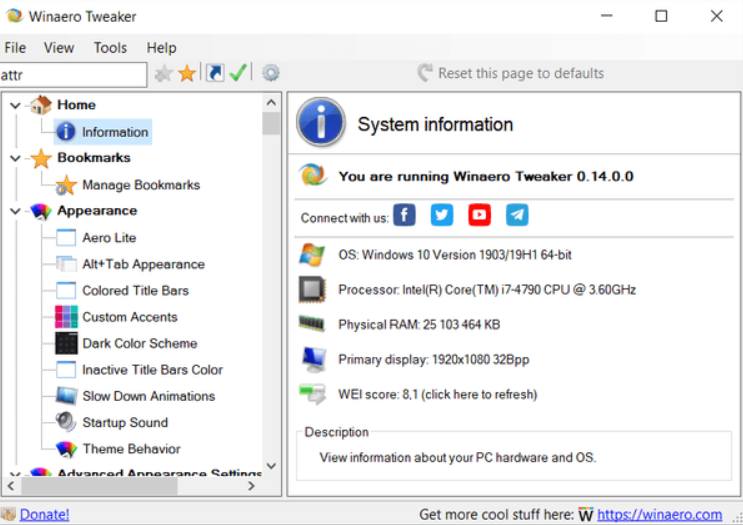Open the Tools menu
Screen dimensions: 743x525
click(110, 48)
